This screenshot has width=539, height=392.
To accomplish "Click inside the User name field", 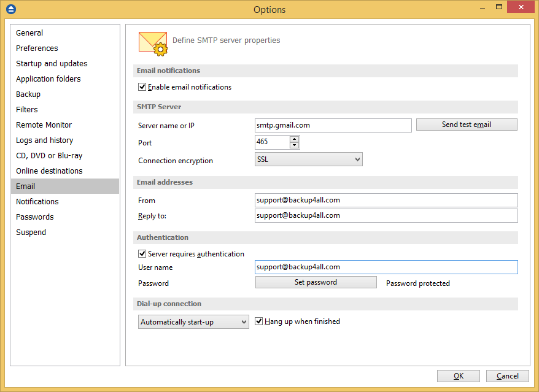I will click(x=386, y=267).
